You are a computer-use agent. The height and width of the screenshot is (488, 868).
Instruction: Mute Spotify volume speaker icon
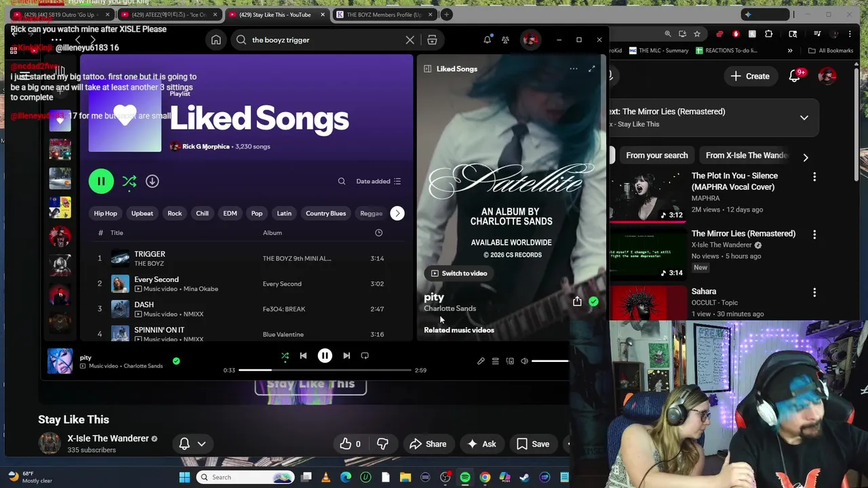click(x=524, y=361)
